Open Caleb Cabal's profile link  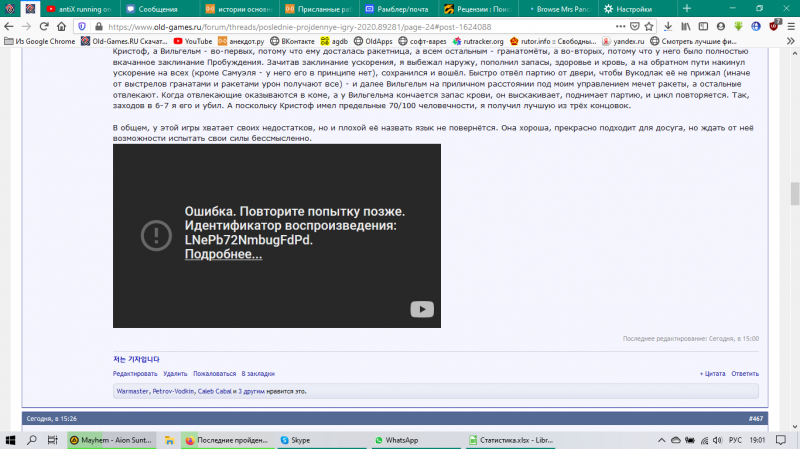click(x=214, y=391)
